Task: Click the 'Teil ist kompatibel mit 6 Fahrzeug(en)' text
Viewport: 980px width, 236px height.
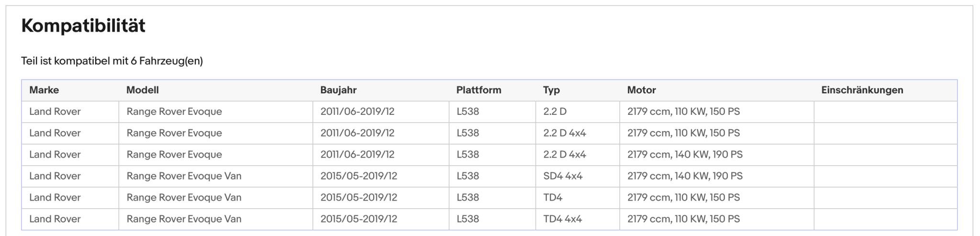Action: point(112,61)
